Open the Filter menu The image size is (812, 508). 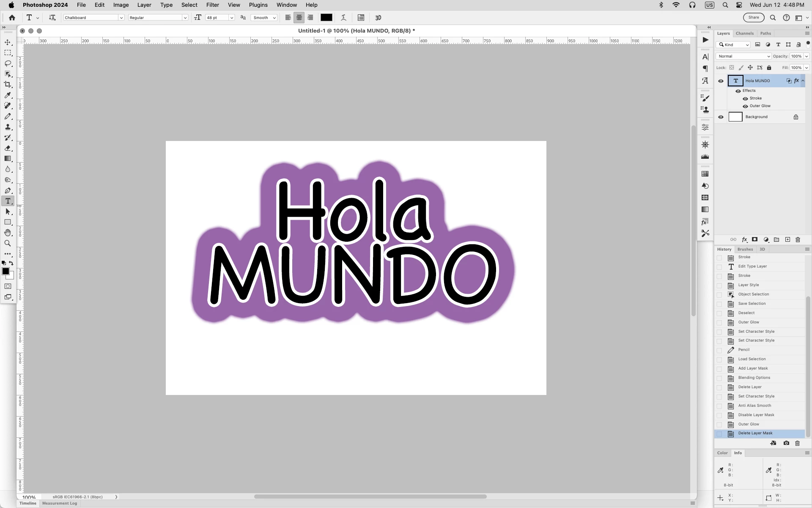(212, 5)
